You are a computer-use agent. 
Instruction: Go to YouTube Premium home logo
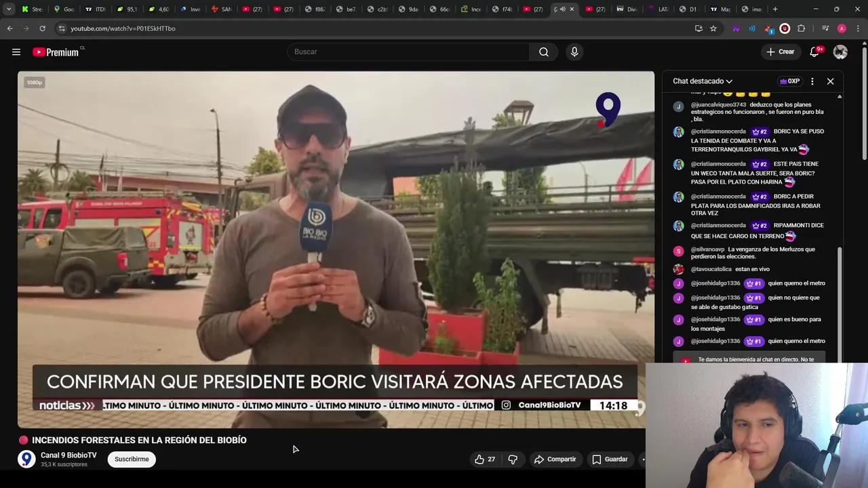(x=56, y=52)
